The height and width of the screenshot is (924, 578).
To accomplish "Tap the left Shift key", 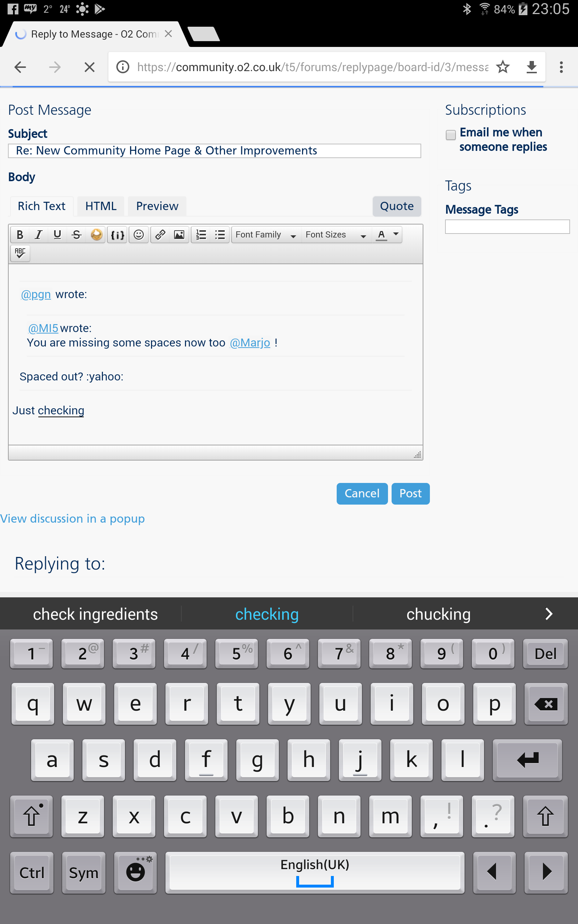I will pyautogui.click(x=32, y=816).
